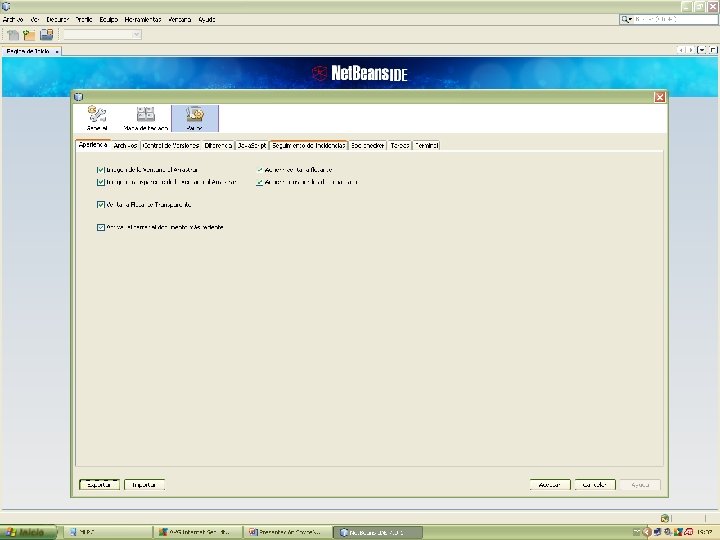The width and height of the screenshot is (720, 540).
Task: Switch to the Control de Versiones tab
Action: point(171,146)
